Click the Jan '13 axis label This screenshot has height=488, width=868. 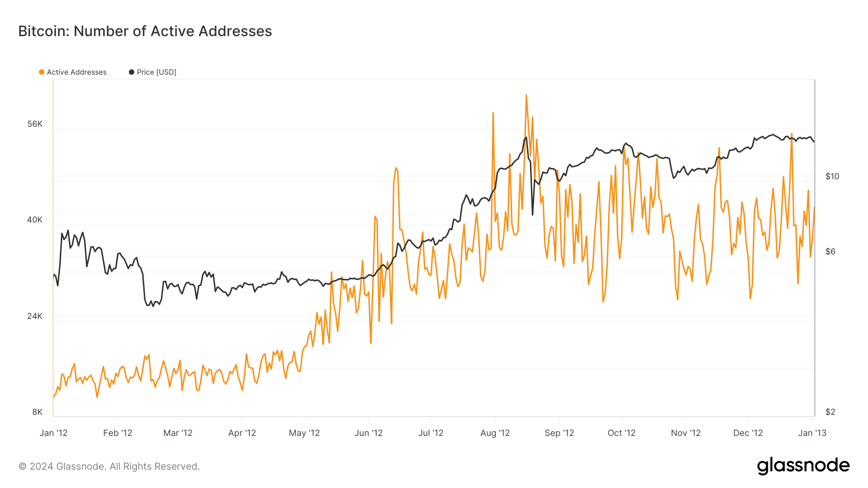coord(813,433)
